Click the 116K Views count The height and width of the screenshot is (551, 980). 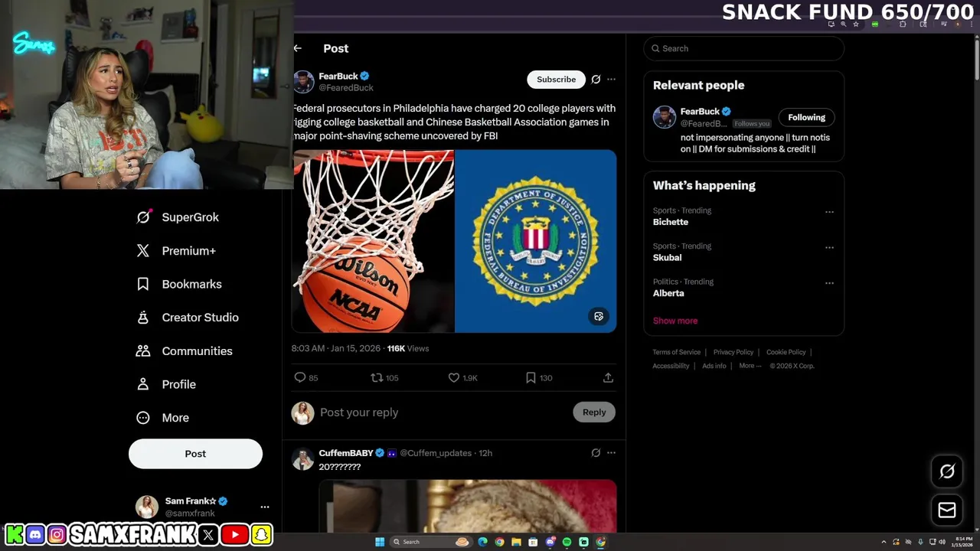pyautogui.click(x=408, y=348)
